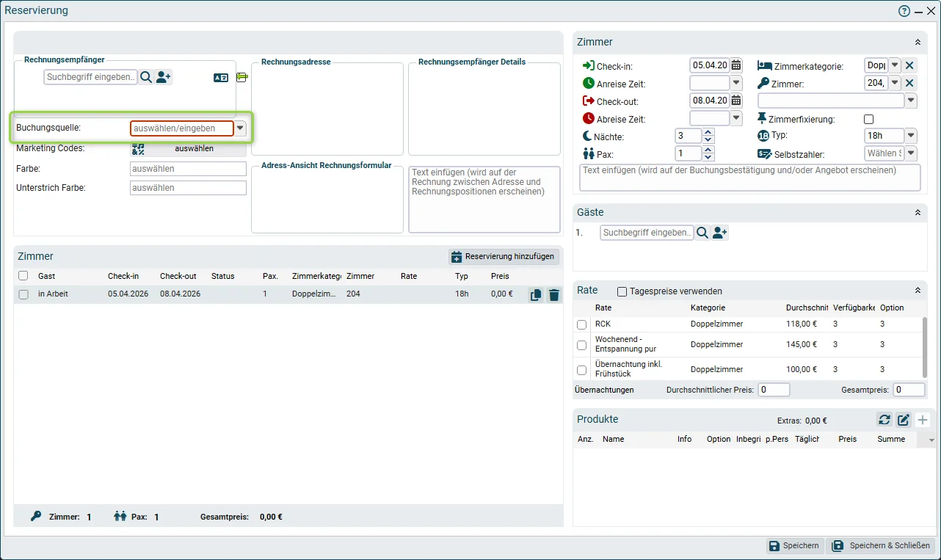Click the Gäste search magnifier icon

point(702,233)
